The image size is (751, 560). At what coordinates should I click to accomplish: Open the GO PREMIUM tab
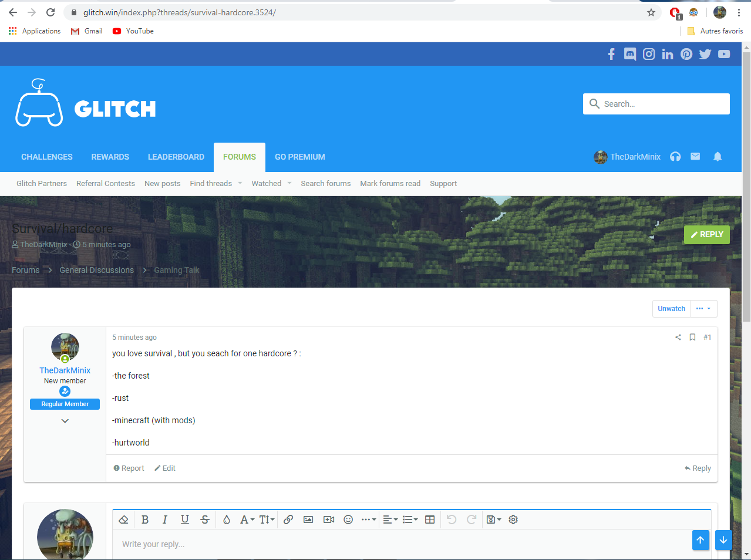click(299, 157)
